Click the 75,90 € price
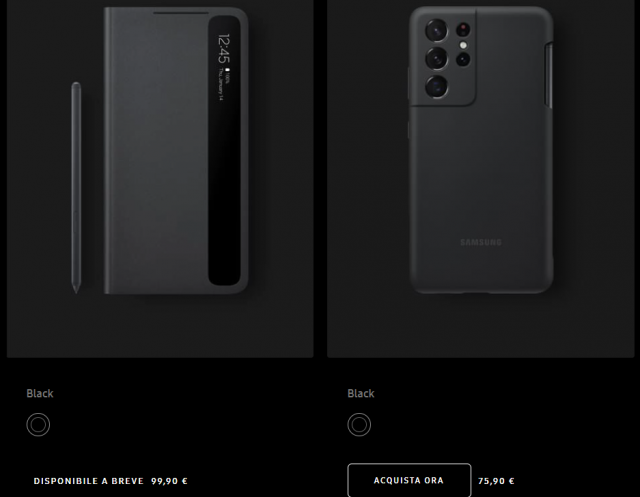Image resolution: width=640 pixels, height=497 pixels. click(496, 481)
